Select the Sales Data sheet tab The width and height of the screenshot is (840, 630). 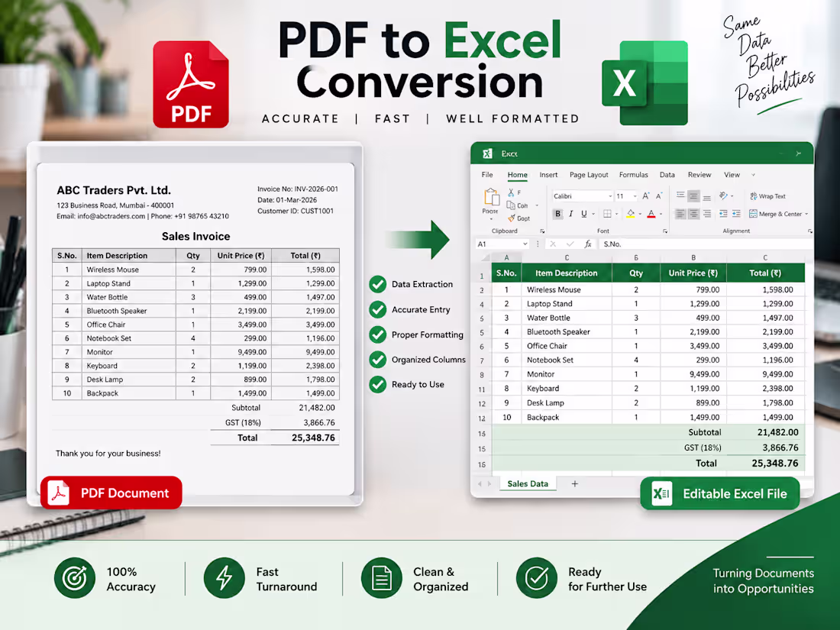tap(528, 483)
